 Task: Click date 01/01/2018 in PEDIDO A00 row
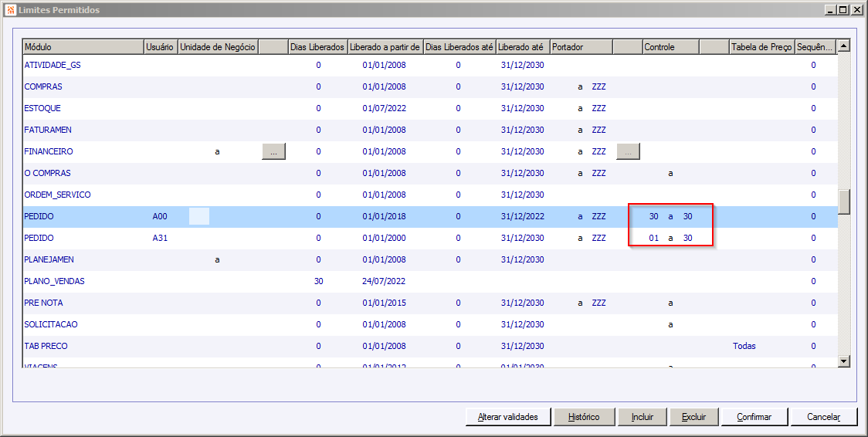tap(384, 216)
